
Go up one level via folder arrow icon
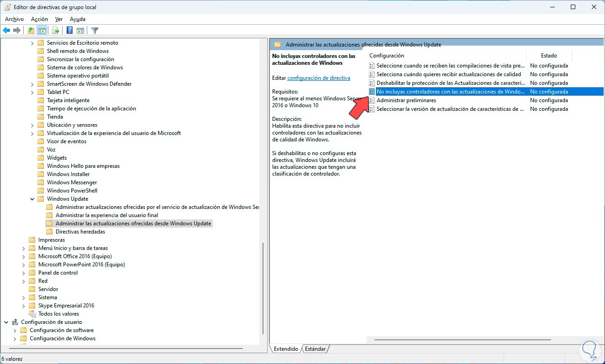31,31
